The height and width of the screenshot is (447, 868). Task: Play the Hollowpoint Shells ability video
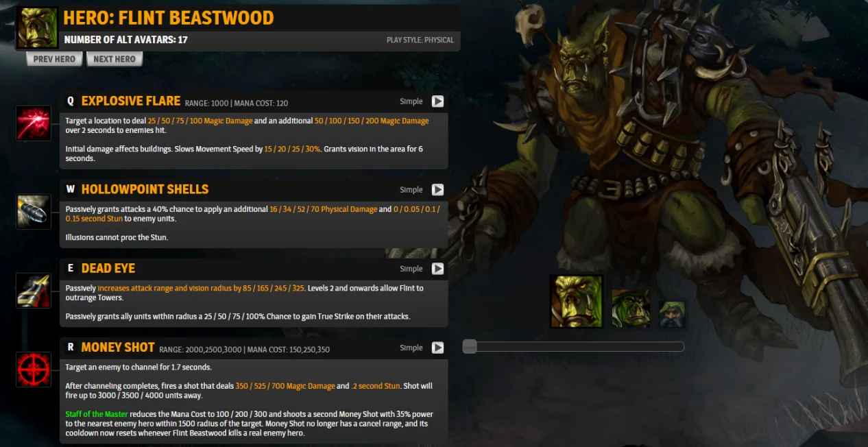point(437,190)
